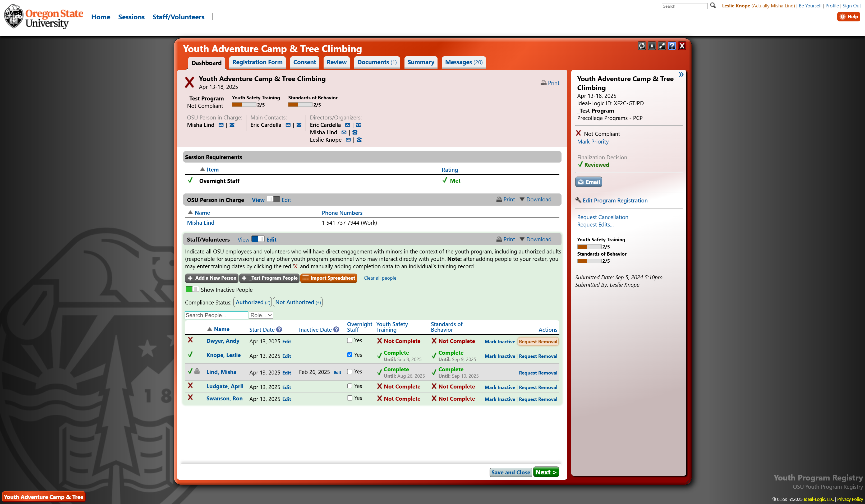Image resolution: width=865 pixels, height=504 pixels.
Task: Check Overnight Staff for Dwyer, Andy
Action: pyautogui.click(x=349, y=340)
